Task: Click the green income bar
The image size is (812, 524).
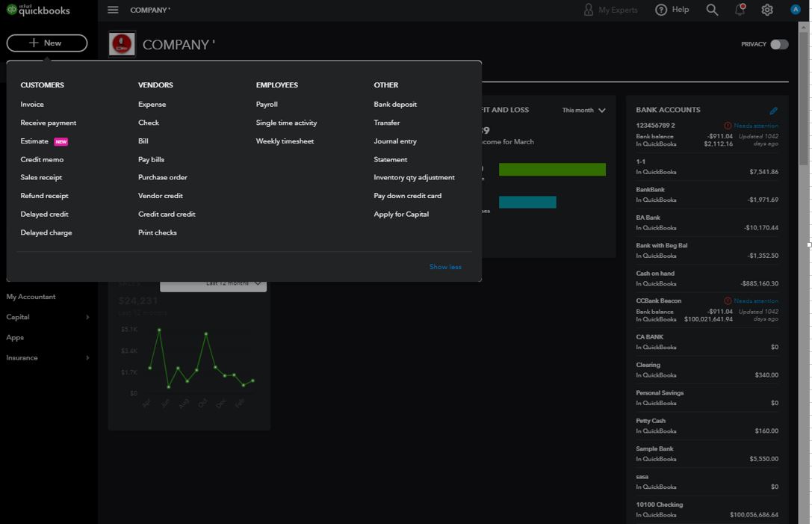Action: [552, 170]
